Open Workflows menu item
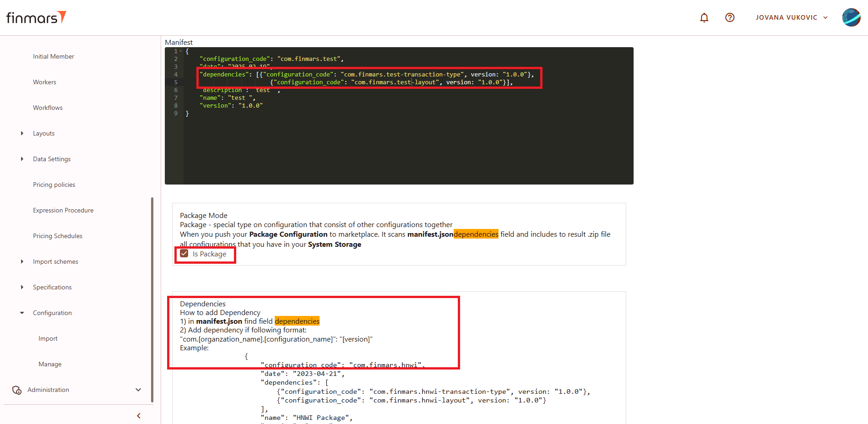This screenshot has width=868, height=424. coord(48,108)
